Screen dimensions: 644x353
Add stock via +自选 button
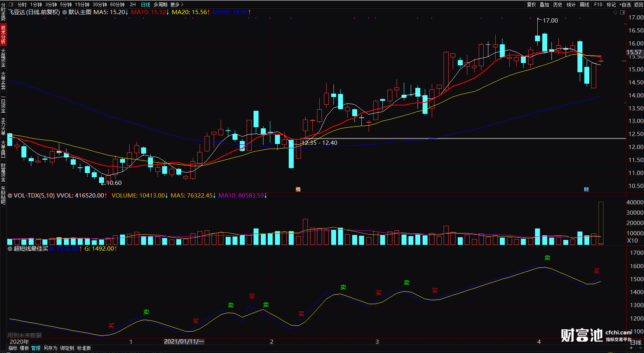tap(625, 5)
